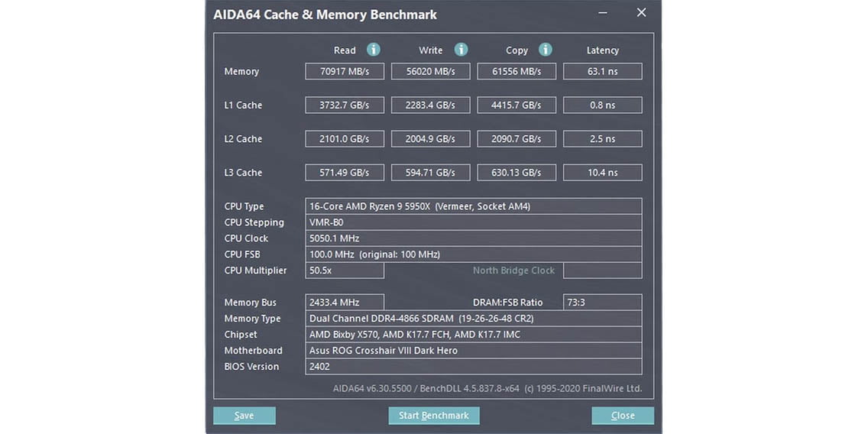Select L2 Cache latency 2.5 ns
Screen dimensions: 868x434
click(603, 139)
